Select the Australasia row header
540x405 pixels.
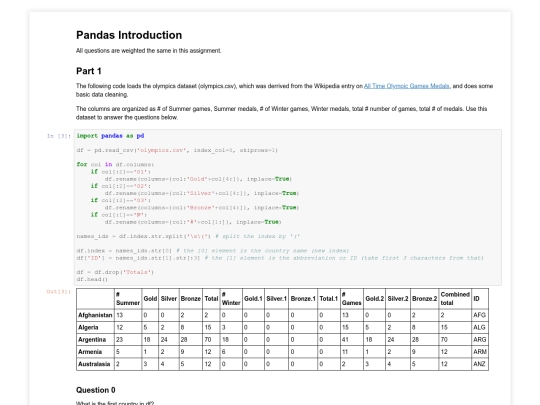[x=95, y=364]
